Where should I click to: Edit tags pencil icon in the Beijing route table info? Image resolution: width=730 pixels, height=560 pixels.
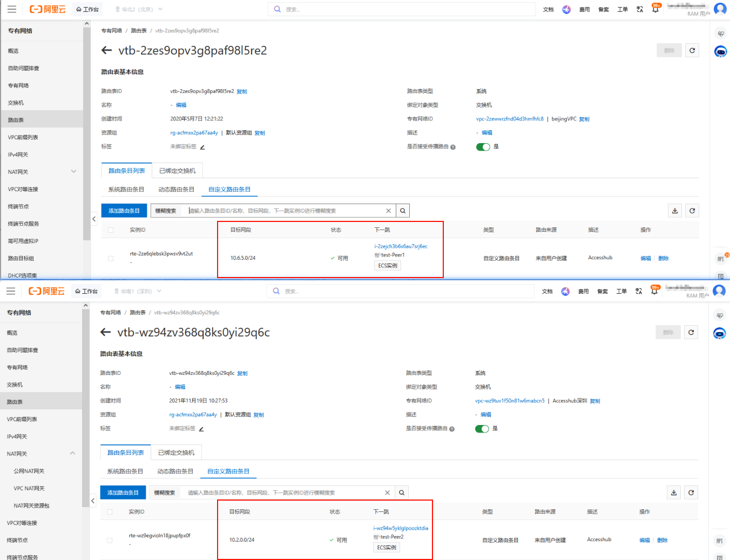tap(202, 147)
